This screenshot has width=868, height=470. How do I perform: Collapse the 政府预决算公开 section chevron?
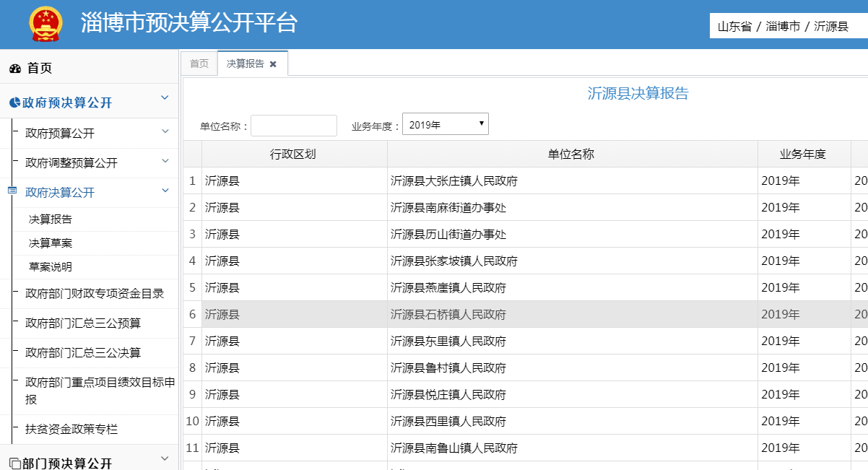click(x=165, y=97)
